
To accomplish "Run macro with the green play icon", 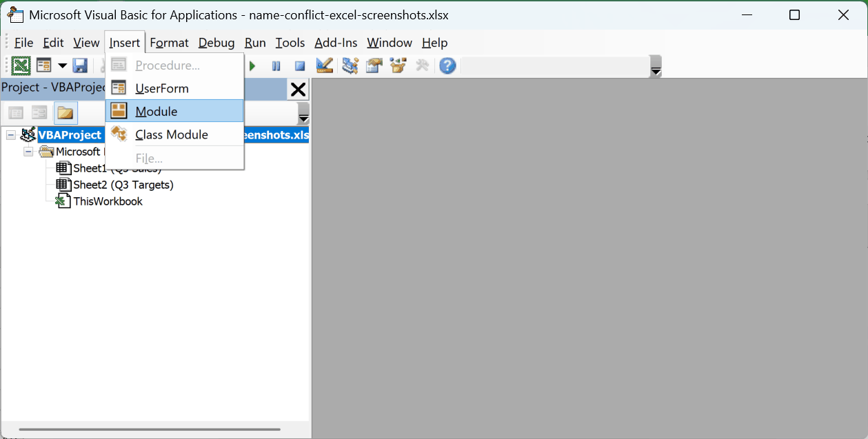I will click(252, 66).
